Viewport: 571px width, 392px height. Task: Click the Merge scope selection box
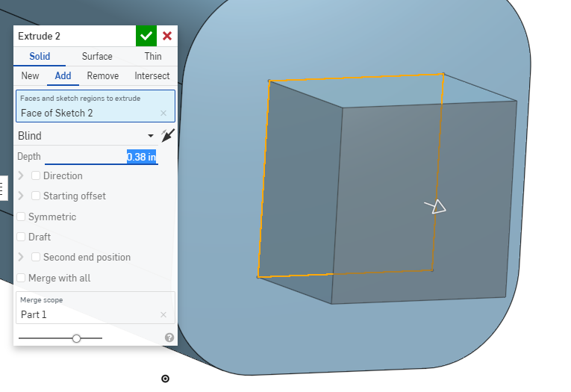click(96, 308)
